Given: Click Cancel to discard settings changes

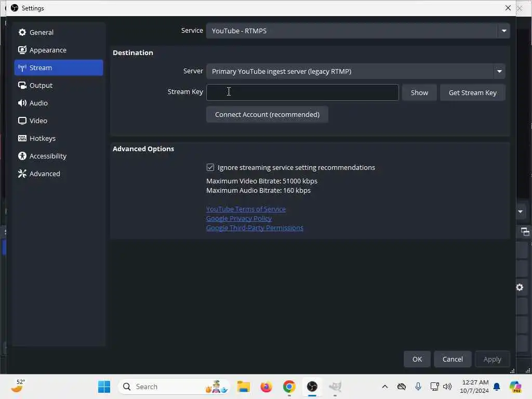Looking at the screenshot, I should (453, 359).
